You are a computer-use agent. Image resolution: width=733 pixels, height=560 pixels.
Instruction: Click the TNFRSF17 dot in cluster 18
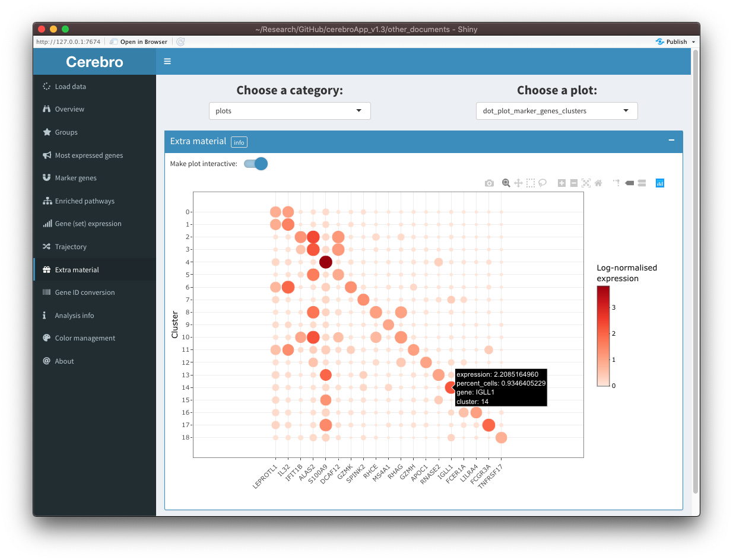click(x=501, y=438)
